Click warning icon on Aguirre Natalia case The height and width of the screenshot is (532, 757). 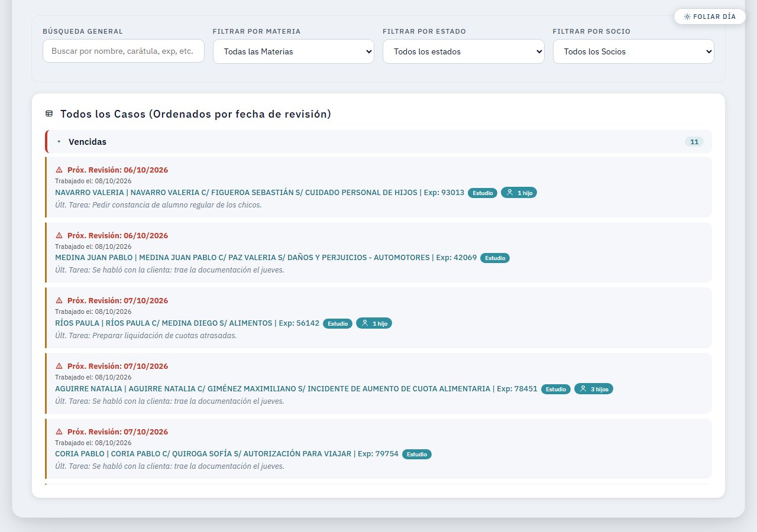(59, 366)
